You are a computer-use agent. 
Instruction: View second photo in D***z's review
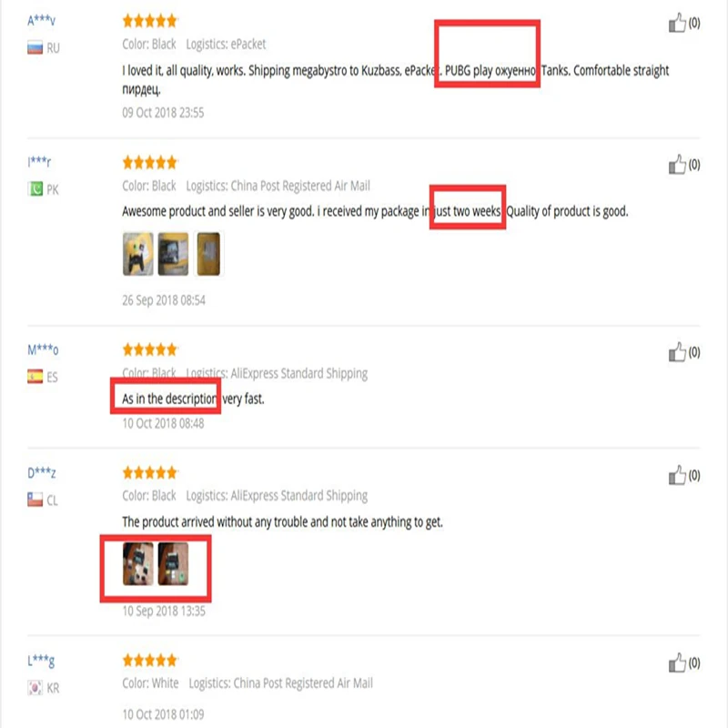(x=173, y=563)
